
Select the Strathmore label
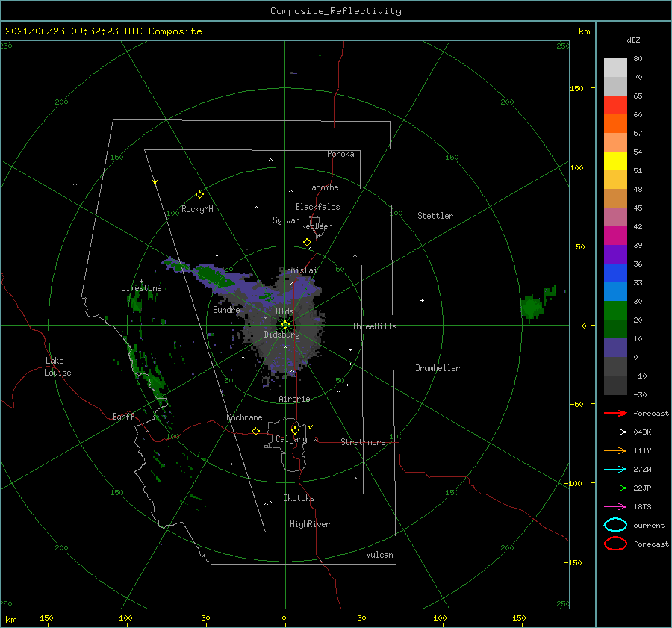363,442
